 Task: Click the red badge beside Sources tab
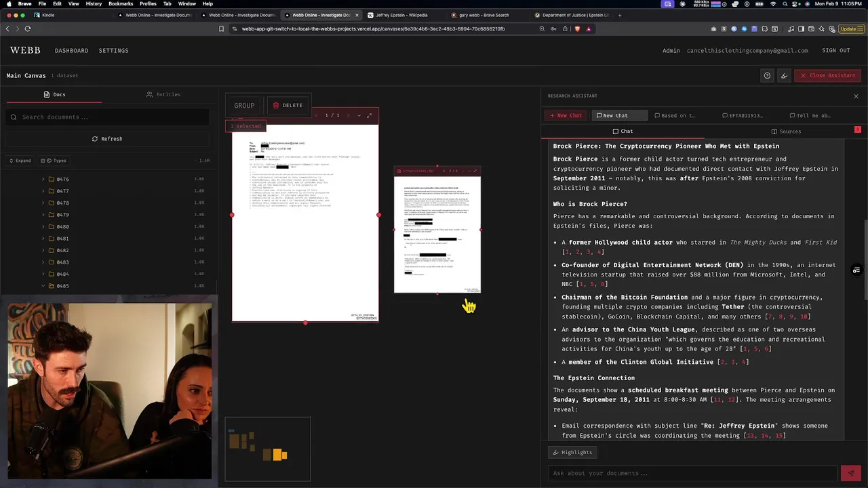coord(857,129)
